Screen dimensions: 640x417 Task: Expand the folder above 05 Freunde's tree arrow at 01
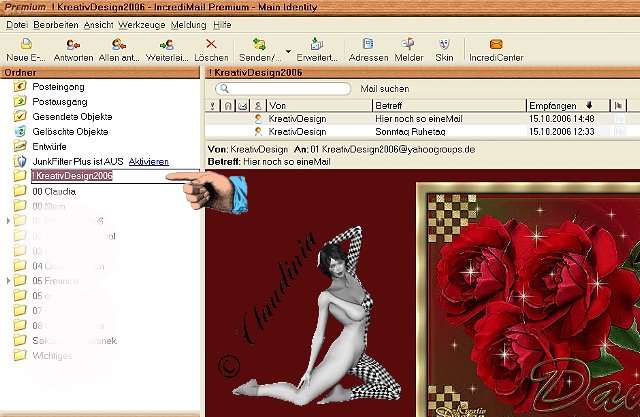tap(8, 221)
